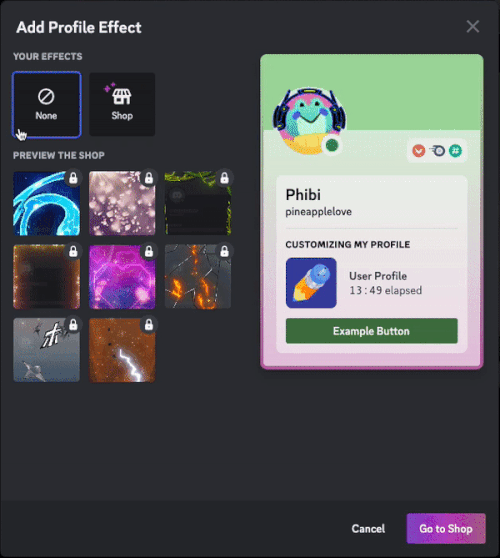Click lock icon on lava effect
The width and height of the screenshot is (500, 558).
tap(224, 251)
